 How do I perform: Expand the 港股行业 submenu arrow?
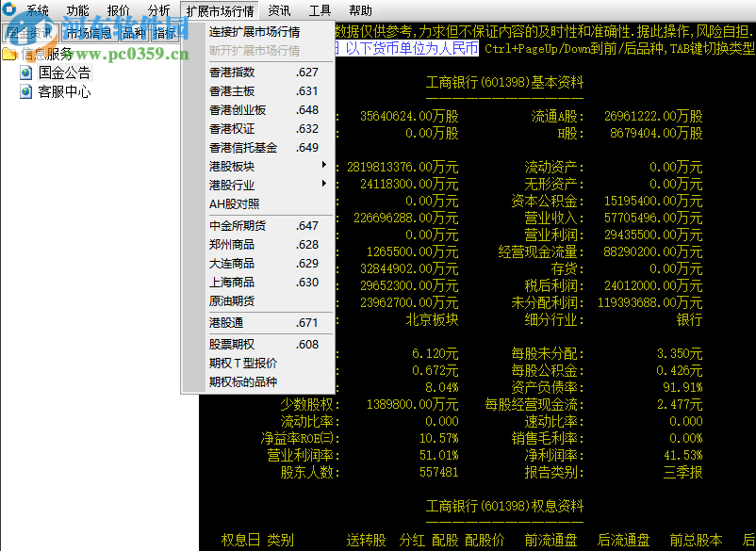(x=324, y=184)
